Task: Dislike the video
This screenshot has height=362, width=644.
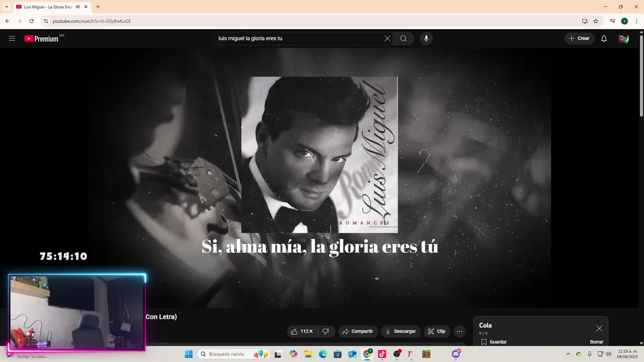Action: [x=326, y=331]
